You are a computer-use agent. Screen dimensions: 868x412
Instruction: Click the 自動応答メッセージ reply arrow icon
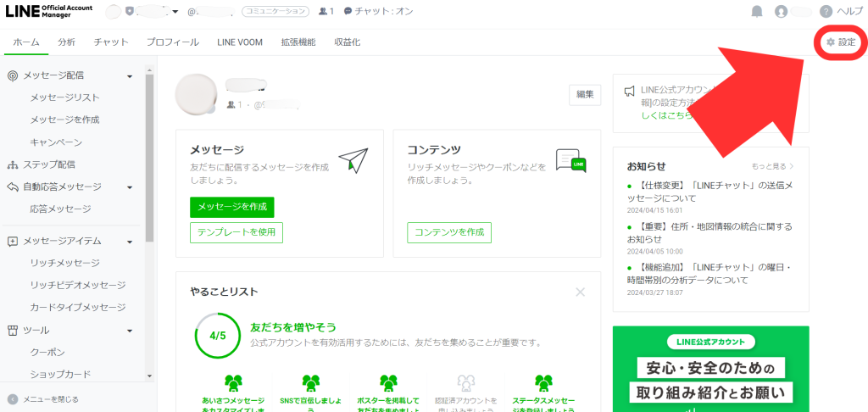coord(13,187)
